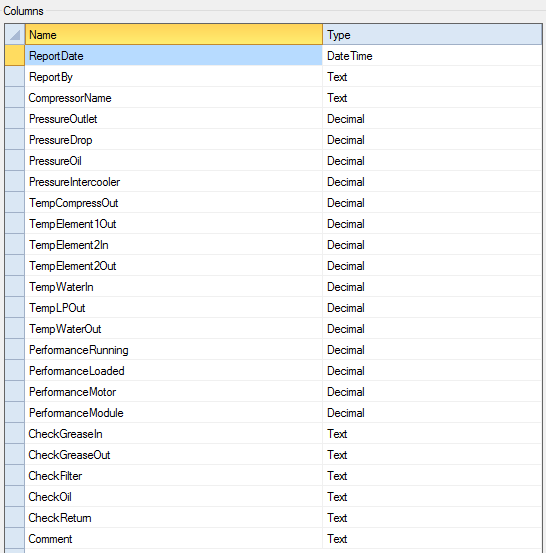Select the PerformanceLoaded name cell

click(x=174, y=370)
